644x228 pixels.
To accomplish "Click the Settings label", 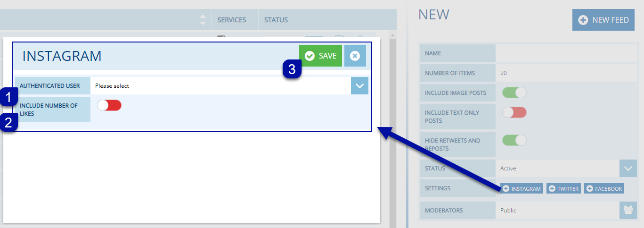I will (438, 188).
